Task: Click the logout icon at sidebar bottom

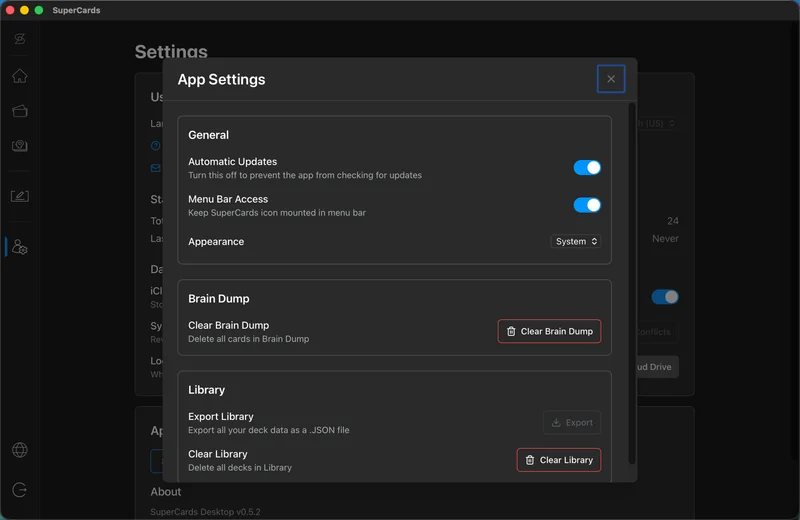Action: [x=20, y=490]
